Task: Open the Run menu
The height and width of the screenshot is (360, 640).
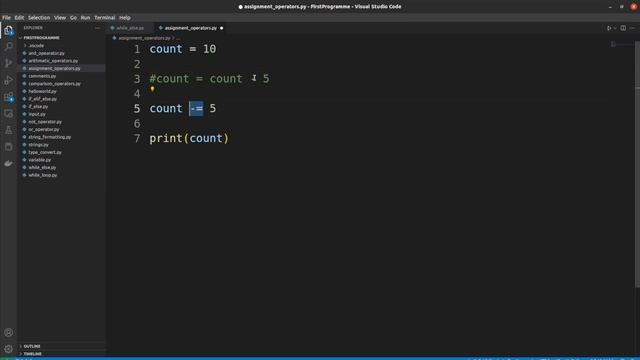Action: point(85,18)
